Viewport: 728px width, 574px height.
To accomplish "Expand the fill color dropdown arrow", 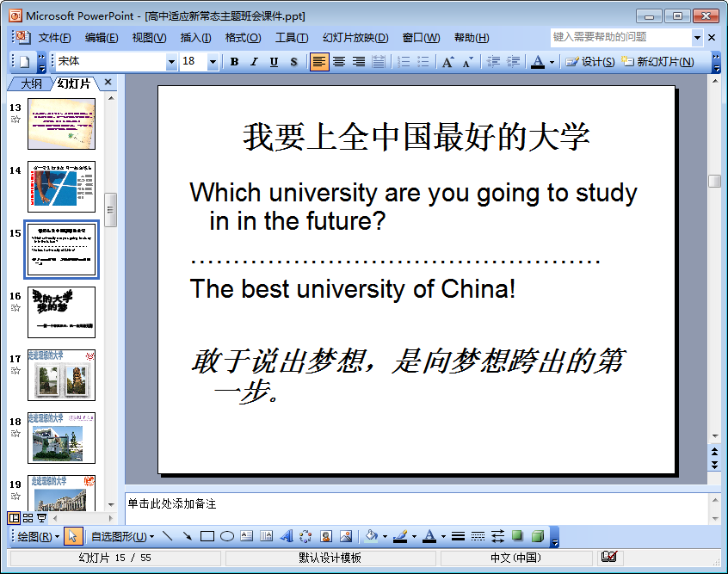I will [x=385, y=536].
